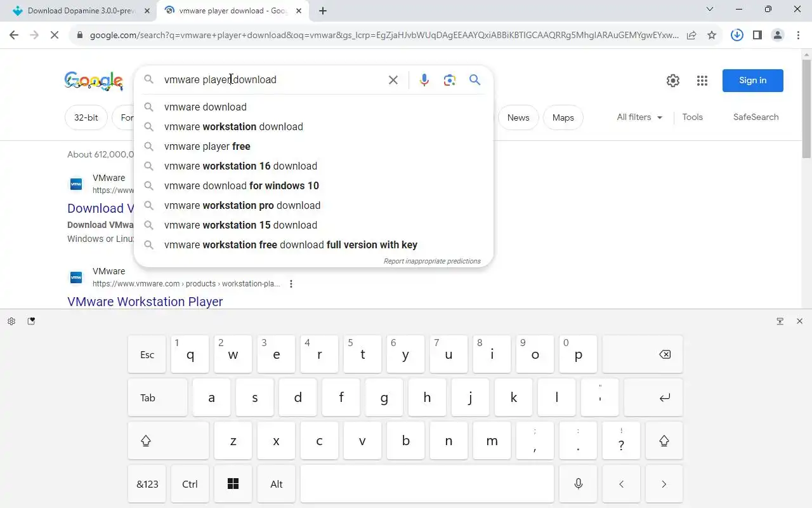Click the search text field

273,80
